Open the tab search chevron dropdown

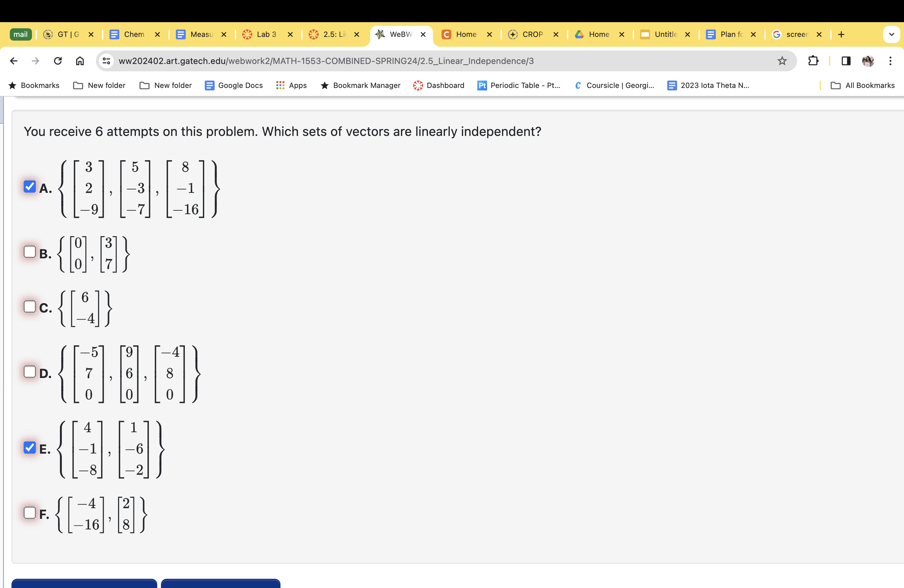(x=891, y=34)
